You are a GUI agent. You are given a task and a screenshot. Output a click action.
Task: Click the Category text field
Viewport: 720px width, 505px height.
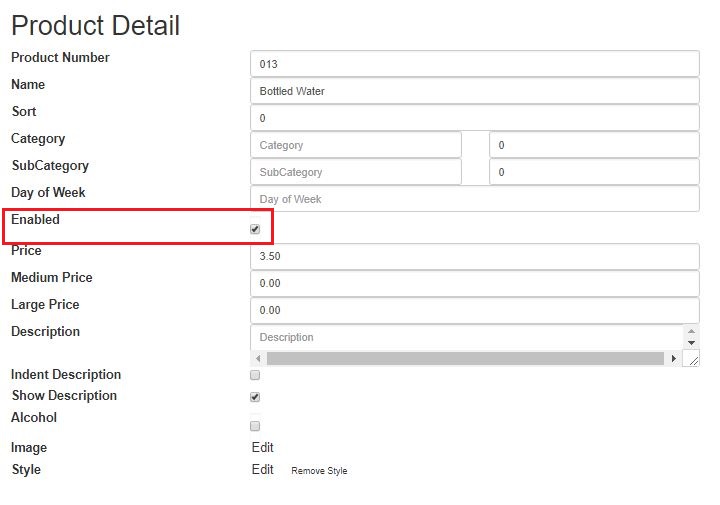356,145
